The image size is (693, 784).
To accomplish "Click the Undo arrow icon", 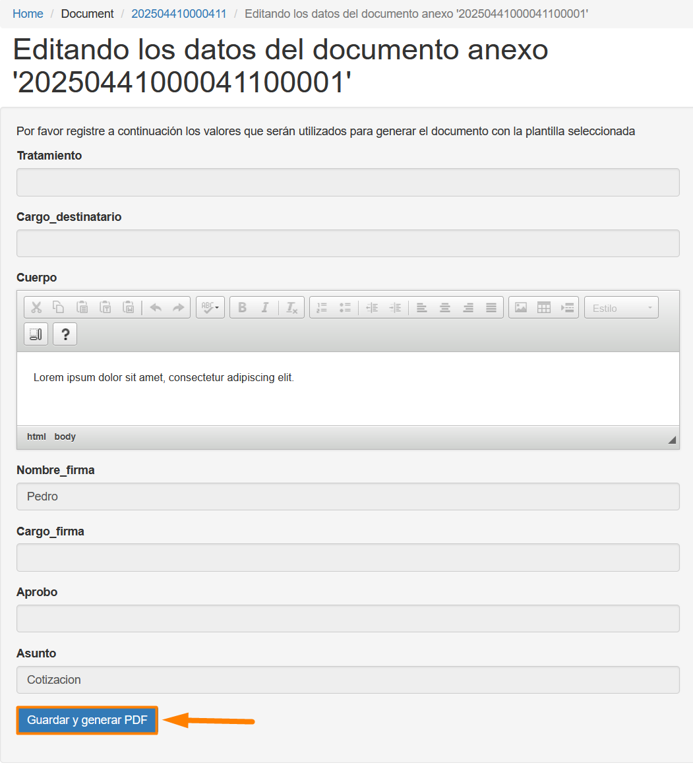I will (156, 307).
